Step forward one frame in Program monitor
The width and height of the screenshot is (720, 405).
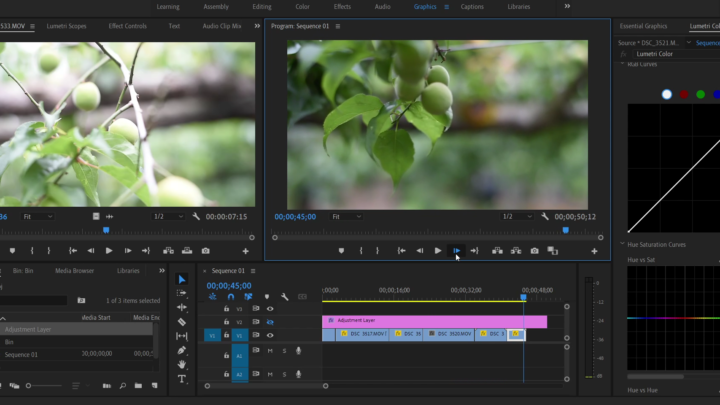tap(456, 251)
